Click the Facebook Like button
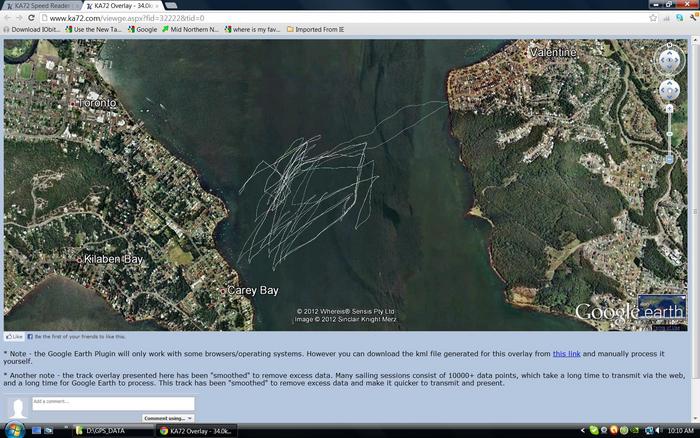Image resolution: width=700 pixels, height=438 pixels. 14,337
